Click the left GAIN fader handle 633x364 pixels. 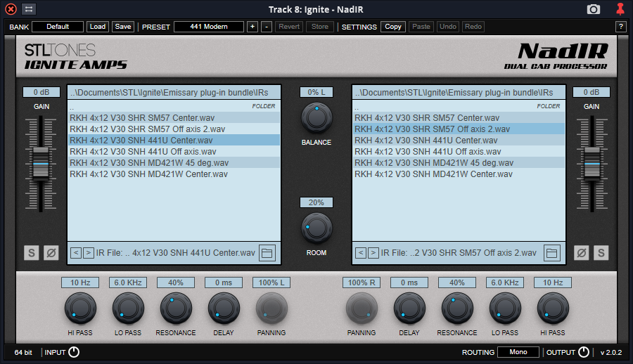point(41,164)
